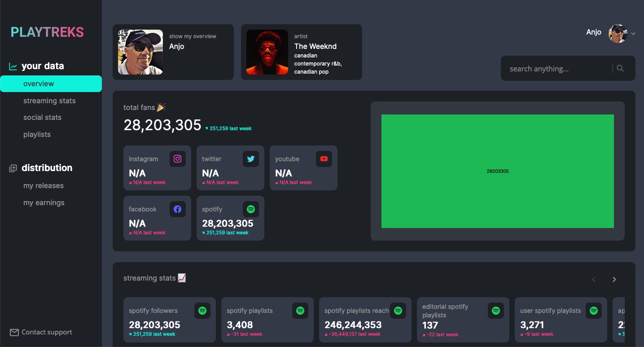Click the N/A value in the youtube card
The image size is (644, 347).
click(x=284, y=173)
